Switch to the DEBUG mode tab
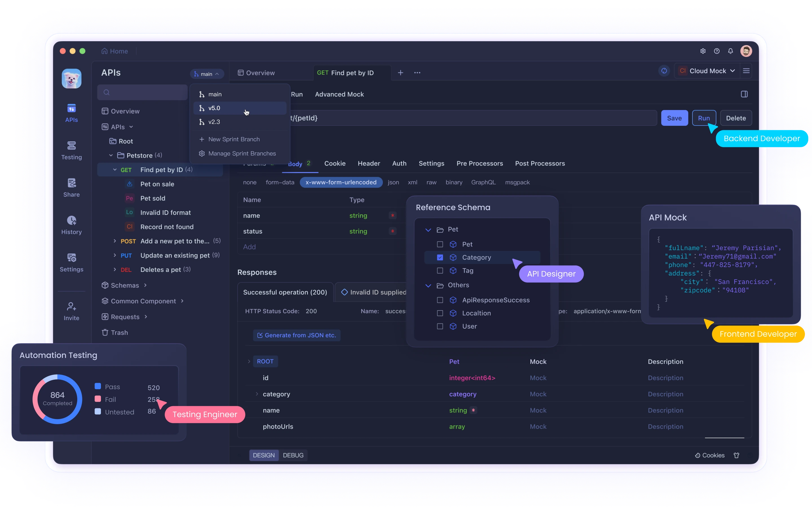 pos(293,455)
